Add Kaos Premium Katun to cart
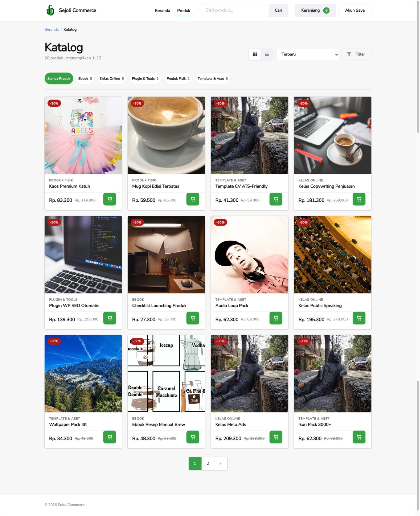The image size is (420, 516). [110, 199]
